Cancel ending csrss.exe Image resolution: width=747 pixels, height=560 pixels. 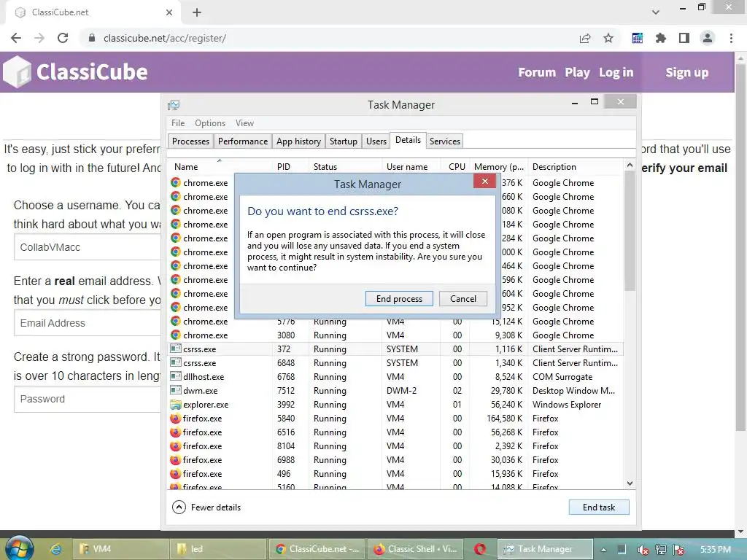point(462,298)
